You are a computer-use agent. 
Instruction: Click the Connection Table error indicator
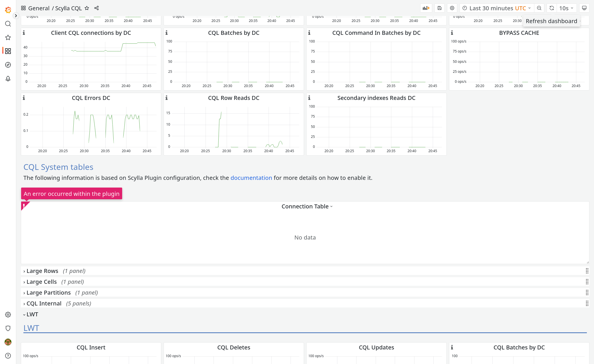point(24,205)
